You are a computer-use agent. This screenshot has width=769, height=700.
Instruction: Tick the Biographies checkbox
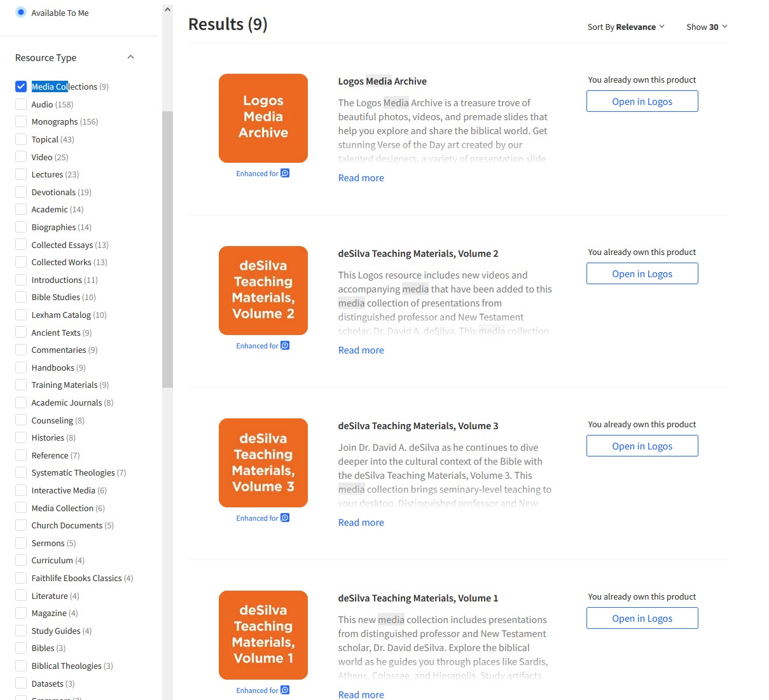21,227
